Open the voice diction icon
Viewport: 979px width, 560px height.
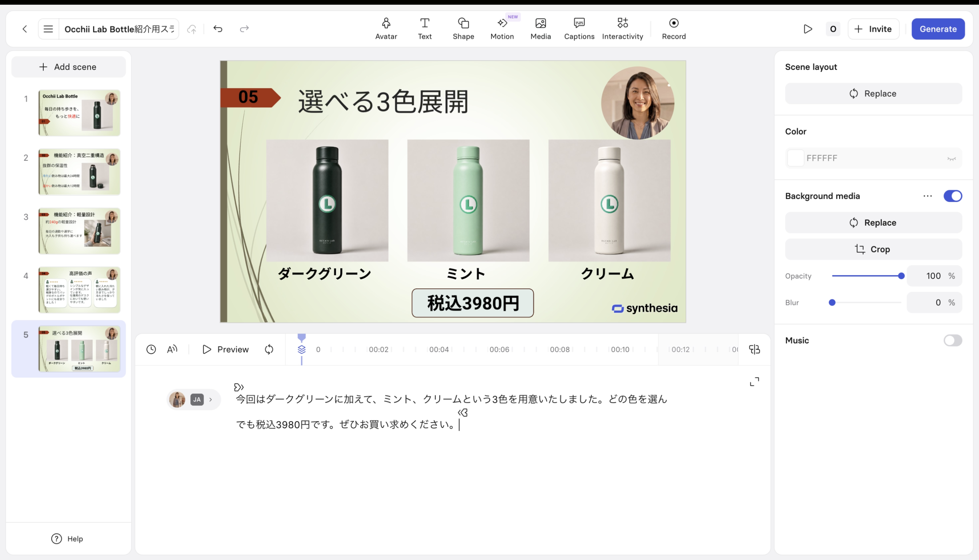172,349
